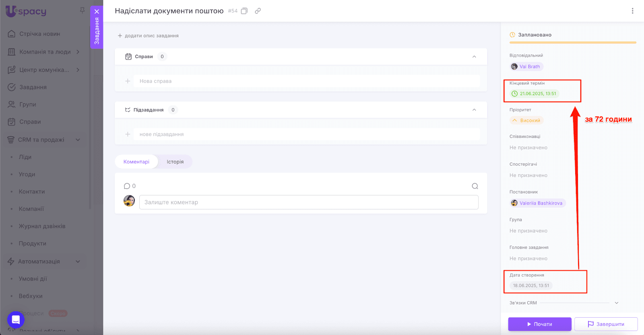Viewport: 644px width, 335px height.
Task: Copy task using icon next to #54
Action: [x=244, y=11]
